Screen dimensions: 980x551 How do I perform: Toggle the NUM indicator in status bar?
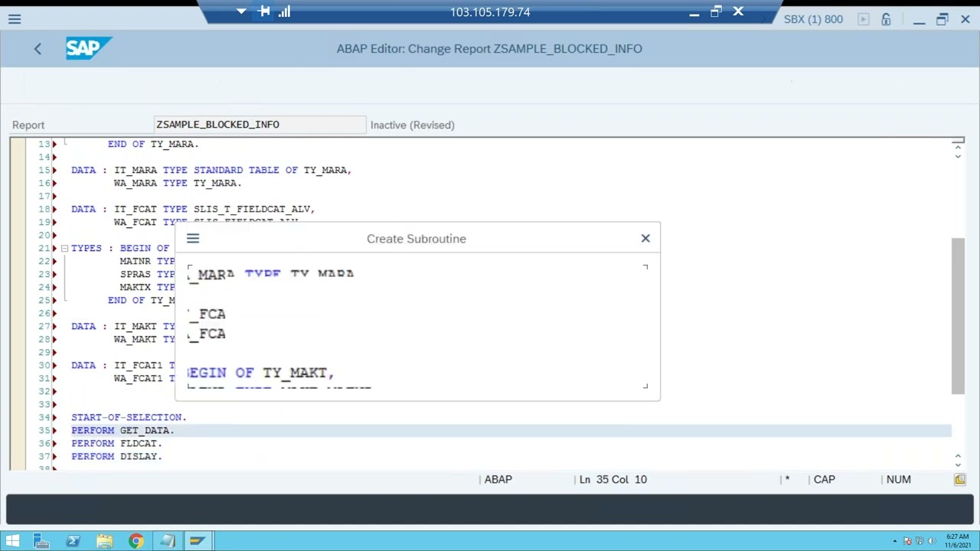(898, 479)
